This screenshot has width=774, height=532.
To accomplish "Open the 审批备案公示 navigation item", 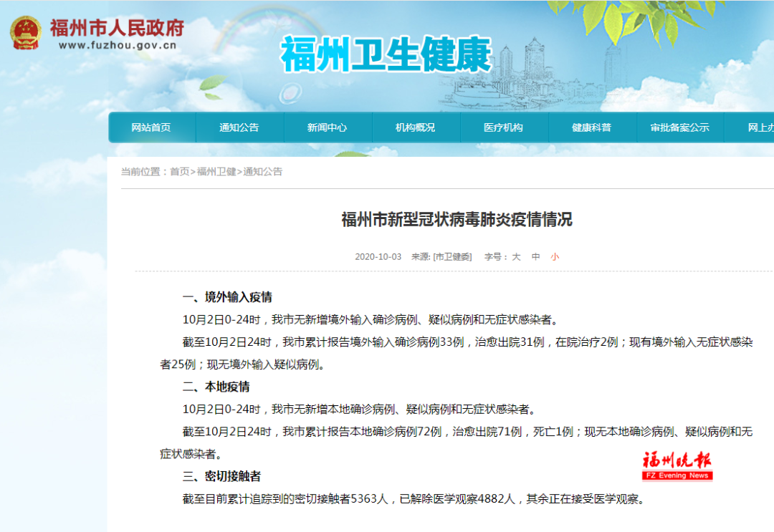I will point(680,127).
